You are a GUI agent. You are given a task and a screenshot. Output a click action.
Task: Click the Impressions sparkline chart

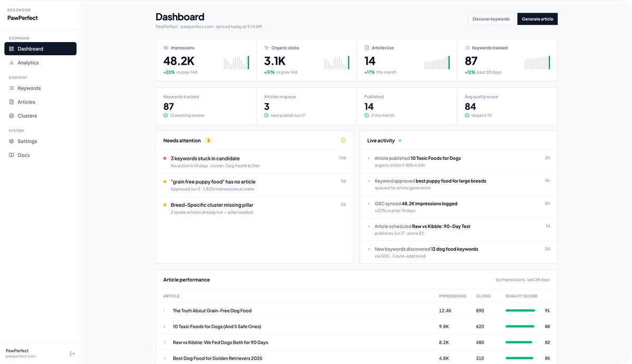click(236, 63)
